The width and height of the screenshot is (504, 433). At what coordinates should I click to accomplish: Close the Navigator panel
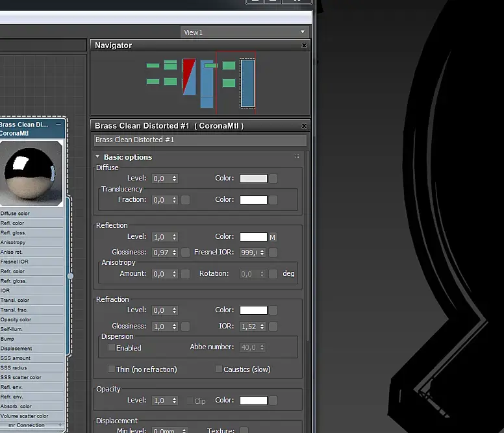[304, 45]
